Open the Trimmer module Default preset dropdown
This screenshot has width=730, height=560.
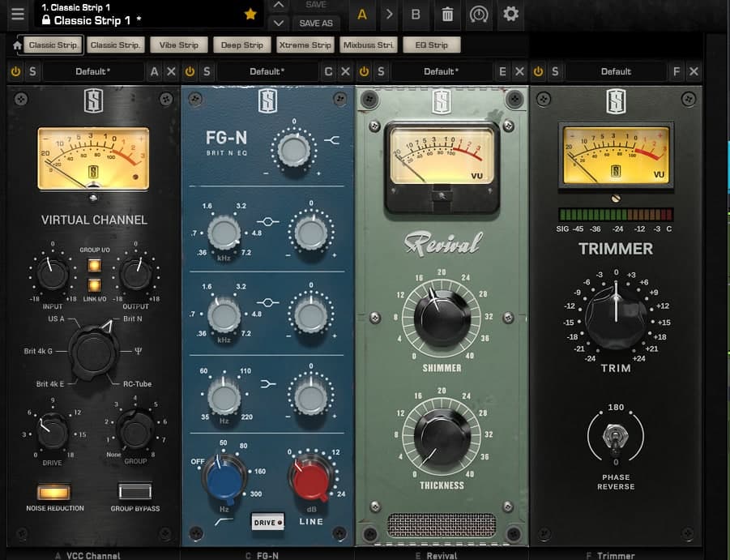click(616, 71)
